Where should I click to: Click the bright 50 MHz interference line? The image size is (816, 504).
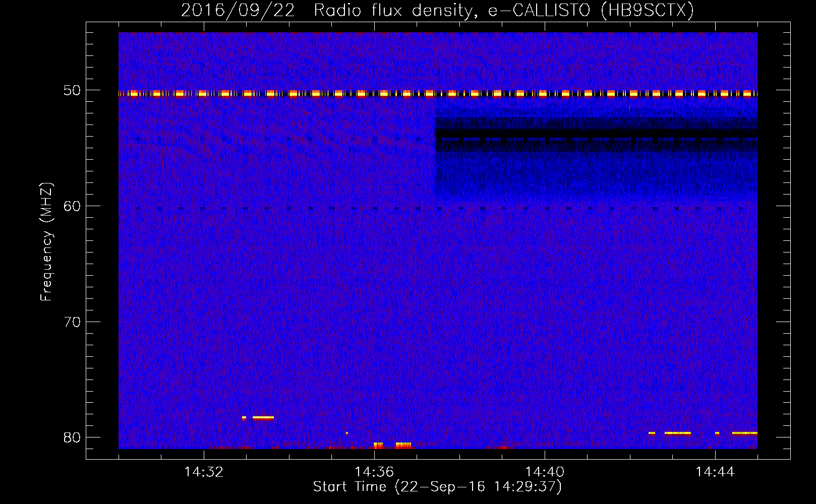pyautogui.click(x=438, y=93)
